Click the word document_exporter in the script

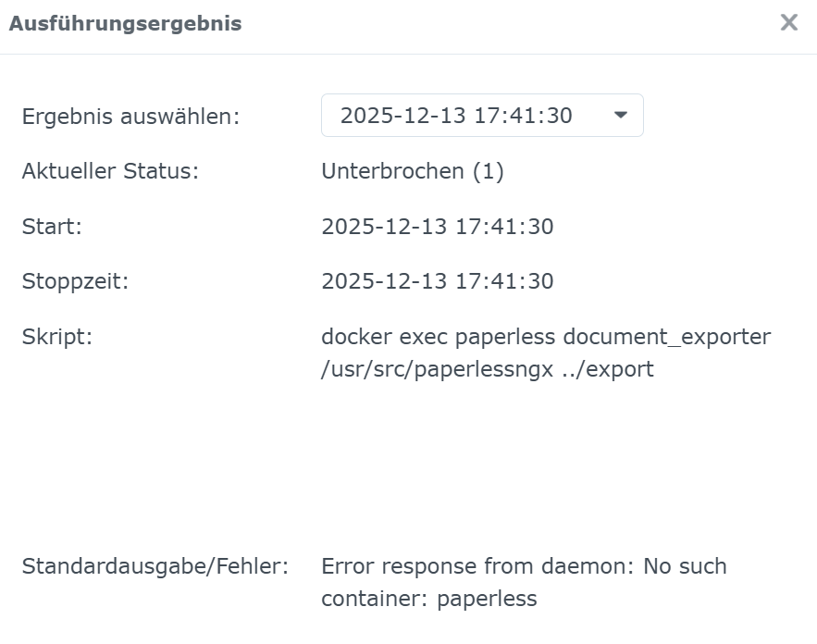click(x=666, y=336)
